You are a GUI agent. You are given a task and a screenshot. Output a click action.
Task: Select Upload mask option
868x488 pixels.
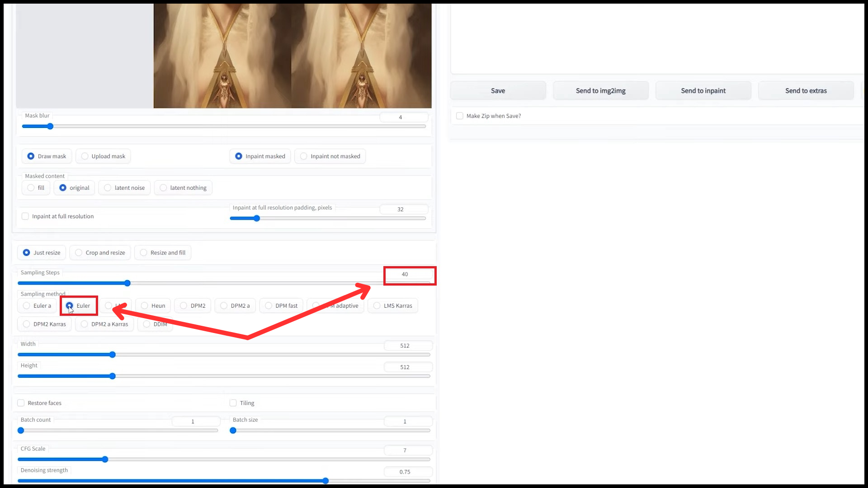(x=85, y=156)
